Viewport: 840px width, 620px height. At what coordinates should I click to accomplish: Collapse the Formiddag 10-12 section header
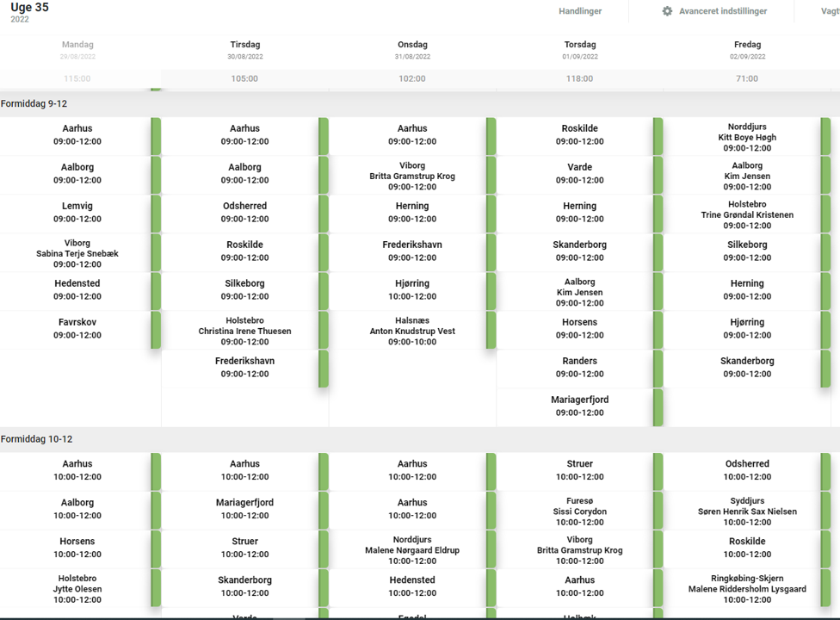click(x=36, y=439)
